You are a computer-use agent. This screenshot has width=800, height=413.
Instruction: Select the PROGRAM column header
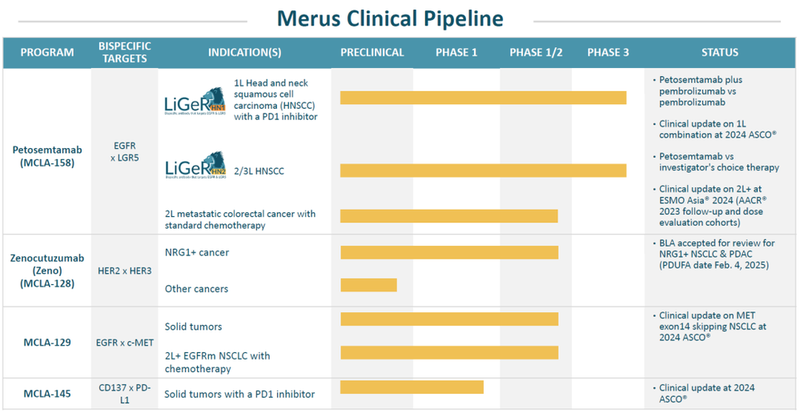pyautogui.click(x=45, y=52)
